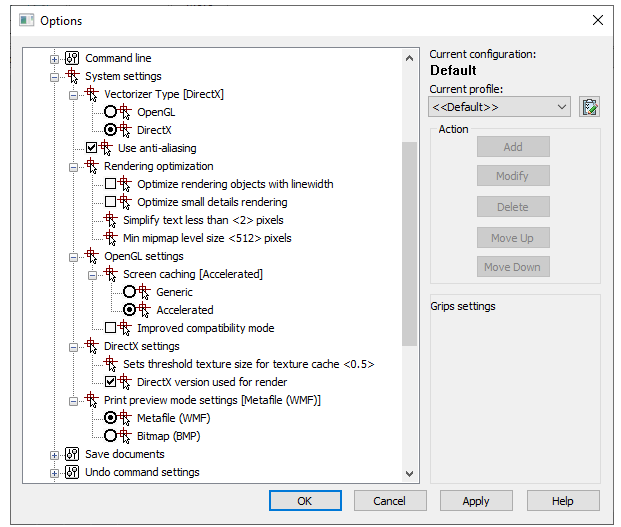Click the OK button
This screenshot has height=527, width=621.
(x=305, y=501)
